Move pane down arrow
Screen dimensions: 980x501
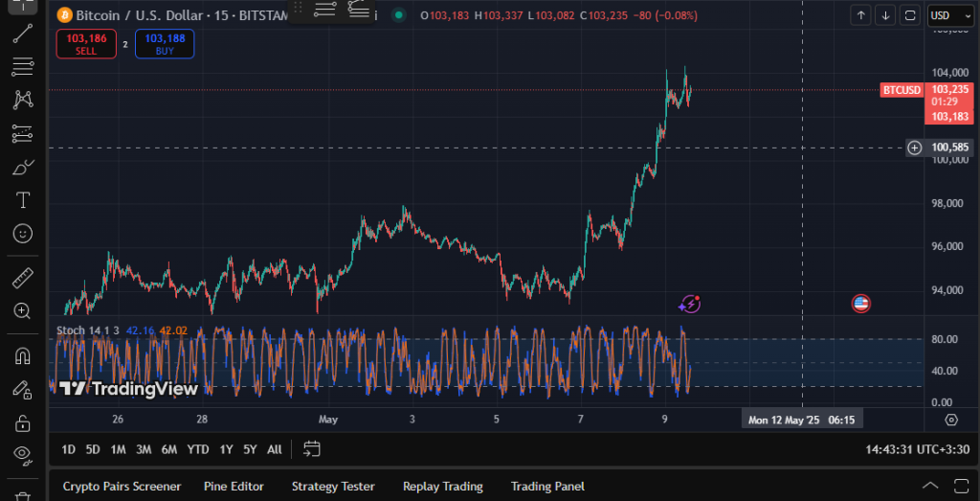[885, 15]
